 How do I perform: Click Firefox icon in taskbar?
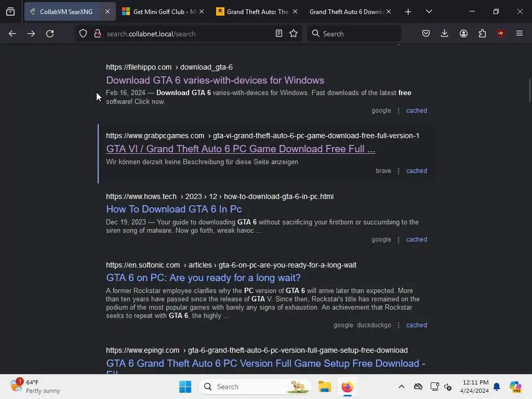pos(347,387)
